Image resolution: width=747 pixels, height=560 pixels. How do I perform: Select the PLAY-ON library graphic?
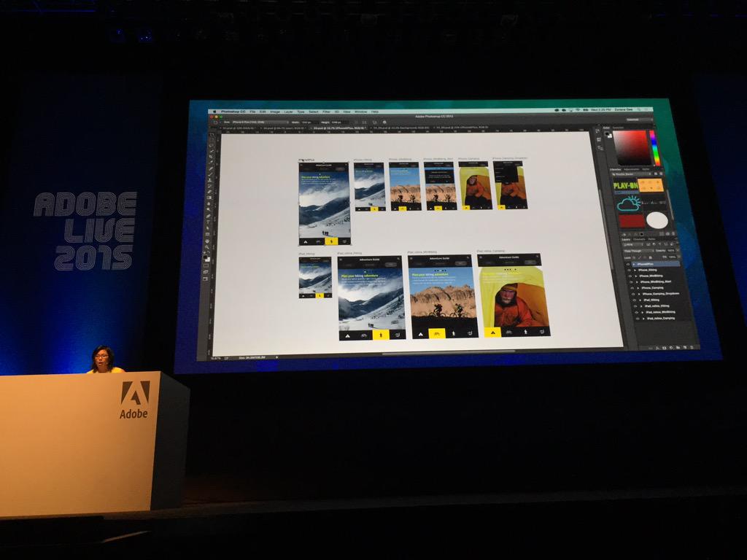coord(625,186)
